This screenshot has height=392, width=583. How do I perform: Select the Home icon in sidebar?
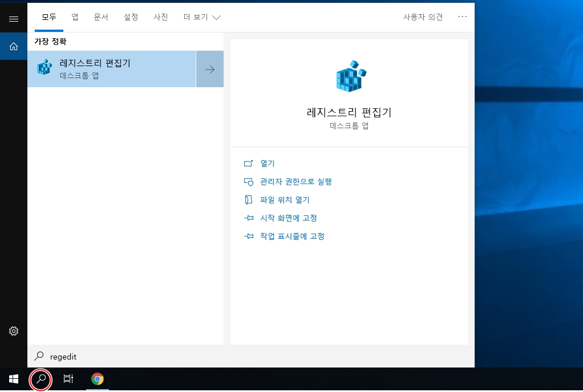click(14, 46)
